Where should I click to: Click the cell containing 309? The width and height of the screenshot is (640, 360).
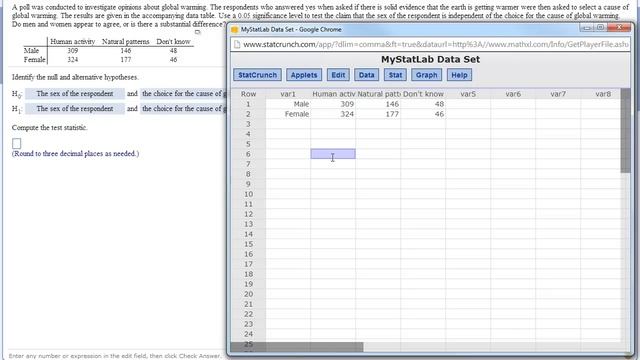pos(333,104)
